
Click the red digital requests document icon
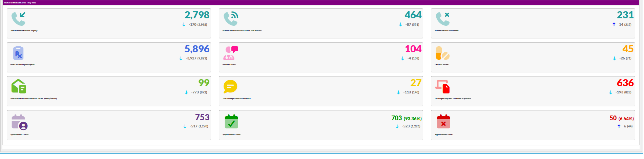pyautogui.click(x=442, y=87)
